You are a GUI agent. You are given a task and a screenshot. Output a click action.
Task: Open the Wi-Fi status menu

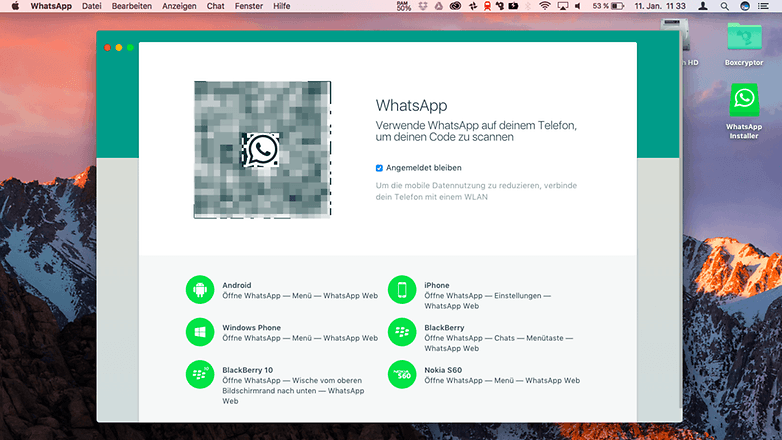coord(545,6)
